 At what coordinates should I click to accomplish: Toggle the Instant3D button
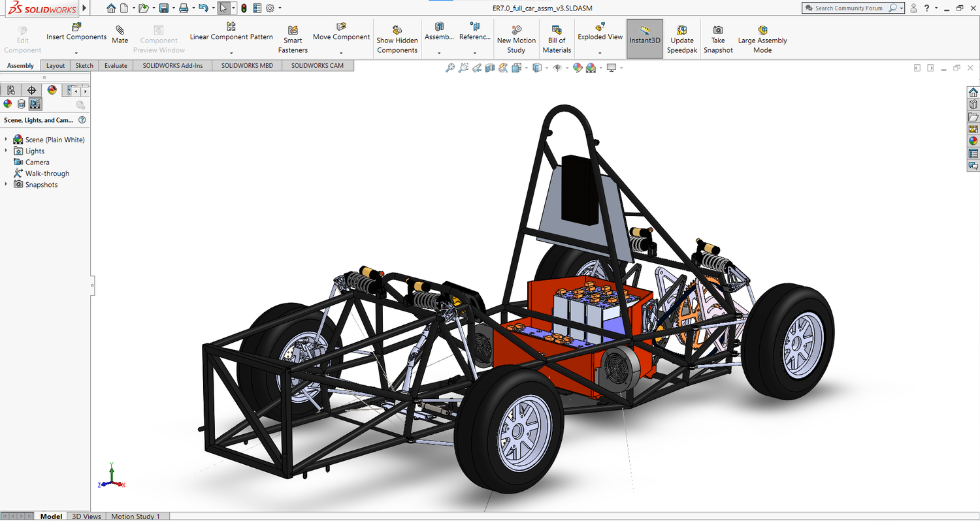(x=645, y=39)
